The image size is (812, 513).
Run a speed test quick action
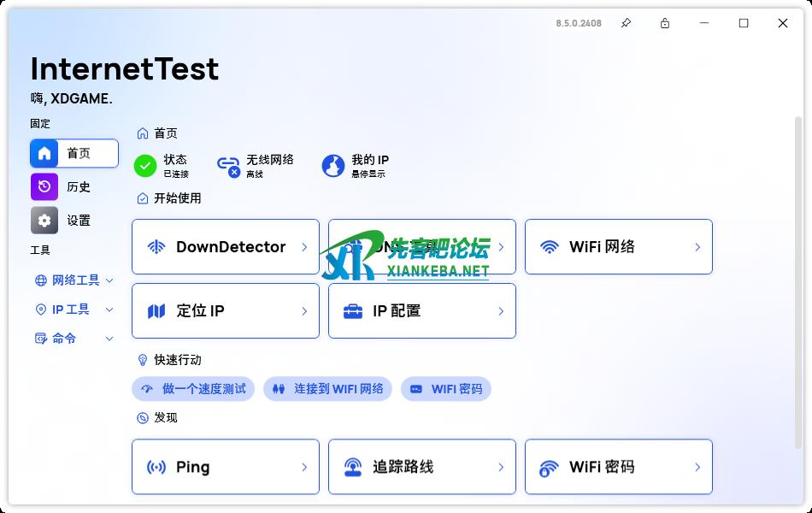pos(194,389)
